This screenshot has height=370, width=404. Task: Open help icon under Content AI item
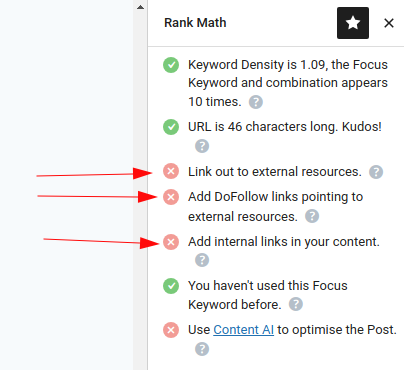tap(202, 349)
